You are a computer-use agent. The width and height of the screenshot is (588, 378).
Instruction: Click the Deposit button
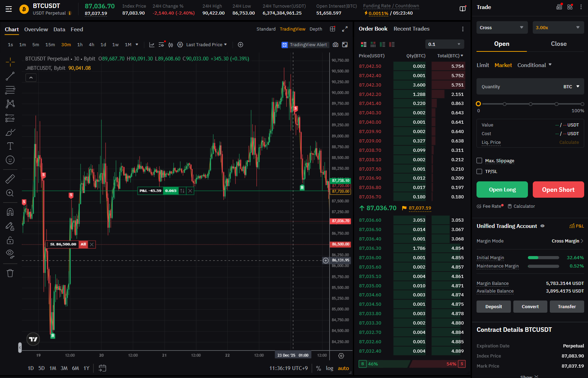pyautogui.click(x=494, y=306)
